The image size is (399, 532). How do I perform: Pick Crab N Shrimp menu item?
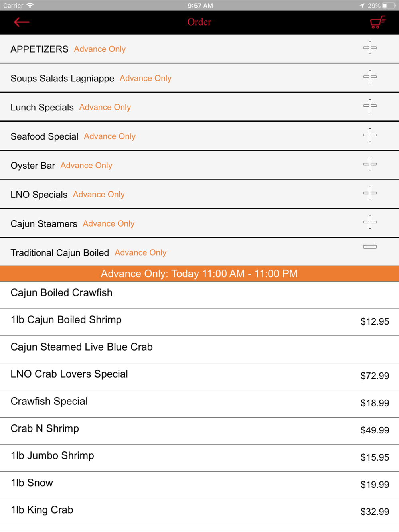(x=199, y=431)
